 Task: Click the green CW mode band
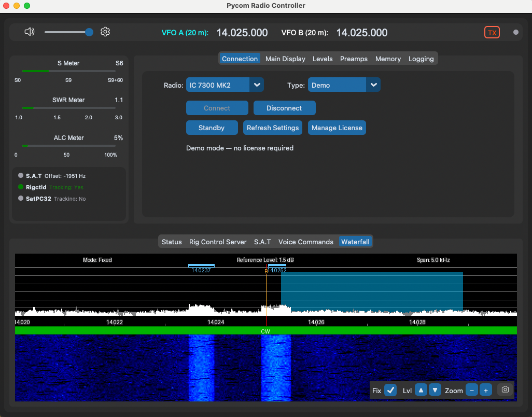pos(265,331)
